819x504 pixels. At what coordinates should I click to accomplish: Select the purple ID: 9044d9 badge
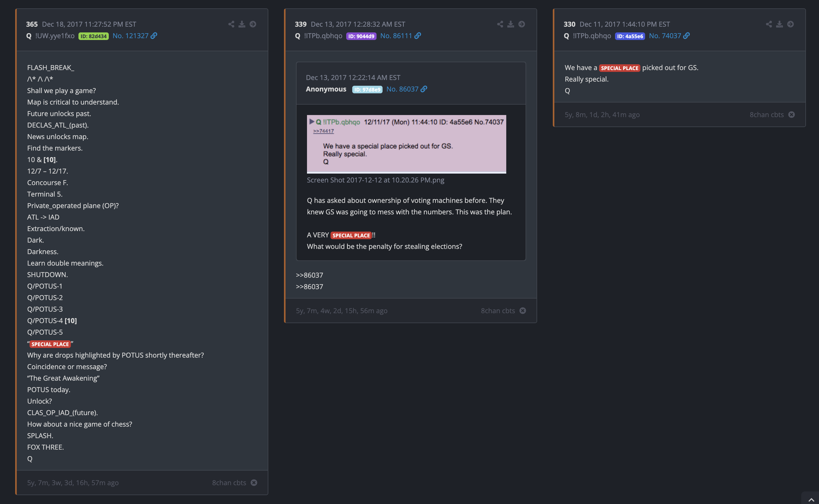click(361, 36)
